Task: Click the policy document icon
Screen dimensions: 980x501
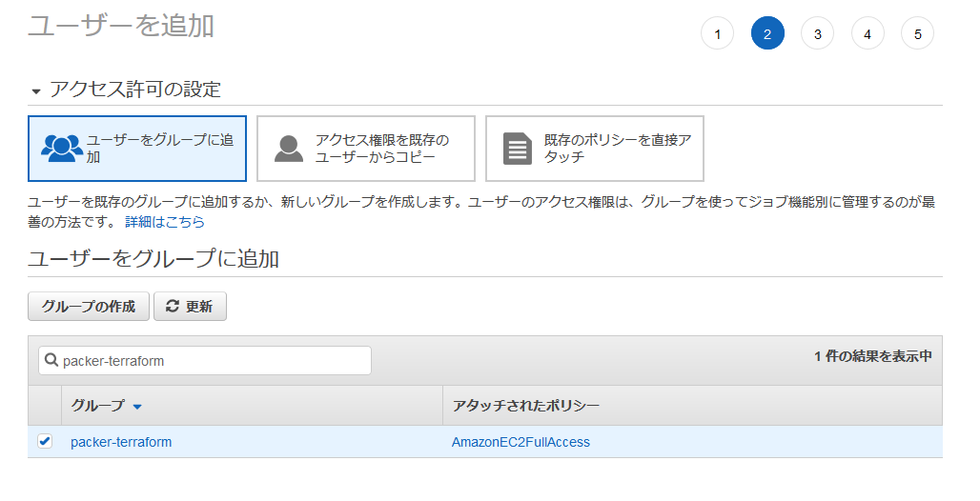Action: tap(517, 149)
